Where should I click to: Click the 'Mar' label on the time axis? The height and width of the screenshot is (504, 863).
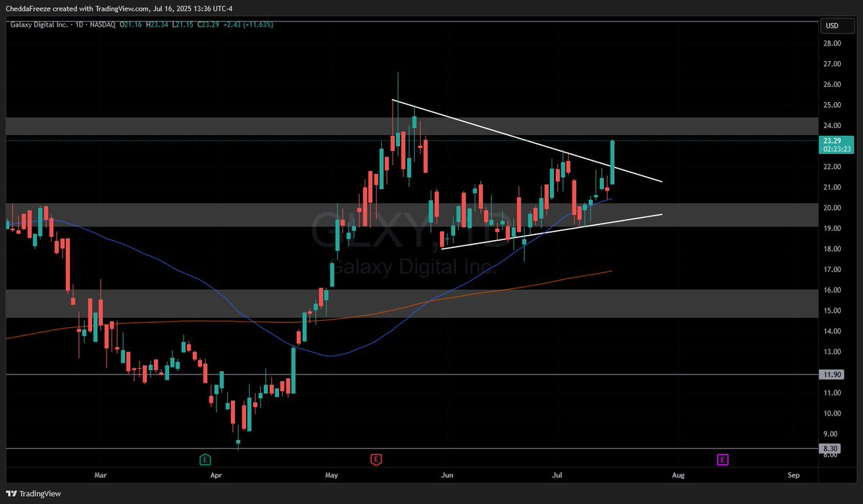point(100,475)
